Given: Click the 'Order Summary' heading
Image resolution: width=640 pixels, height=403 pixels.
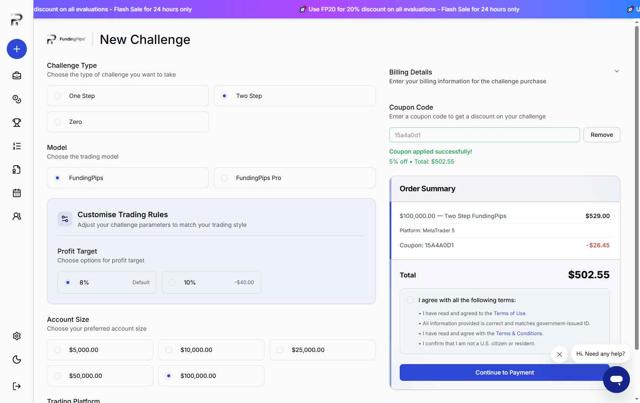Looking at the screenshot, I should (x=427, y=189).
